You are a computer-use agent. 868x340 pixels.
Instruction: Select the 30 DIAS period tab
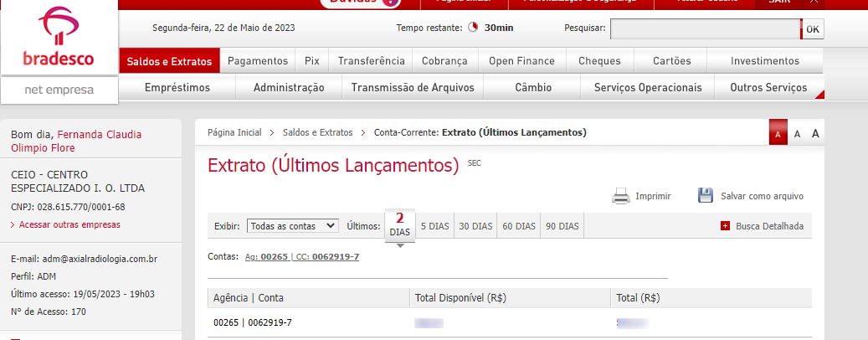[x=475, y=226]
